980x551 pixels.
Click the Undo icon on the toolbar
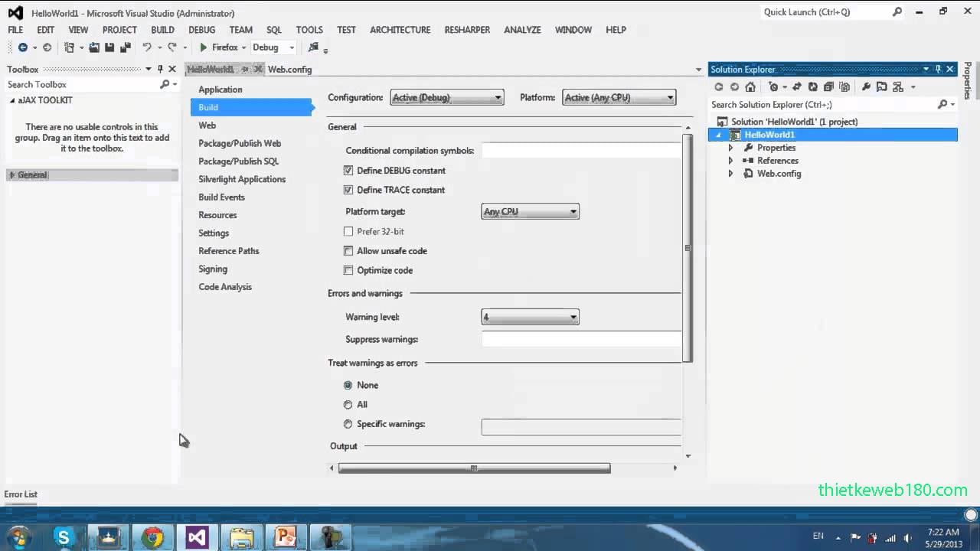(146, 47)
